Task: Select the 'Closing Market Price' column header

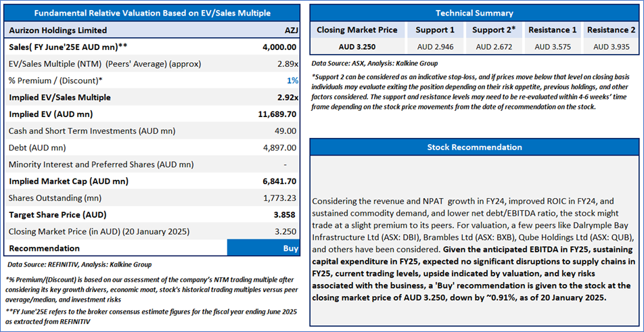Action: tap(357, 30)
